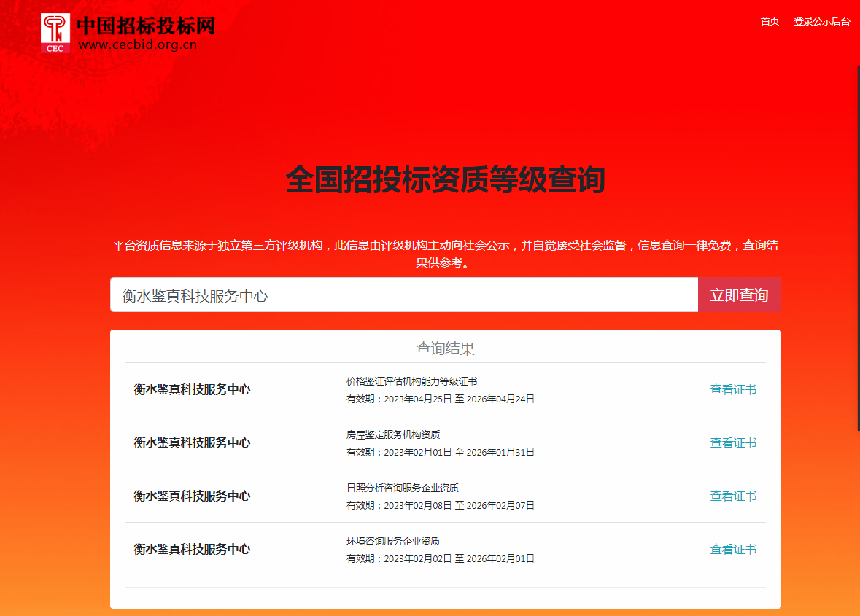This screenshot has width=860, height=616.
Task: Click the CEC logo icon
Action: click(55, 33)
